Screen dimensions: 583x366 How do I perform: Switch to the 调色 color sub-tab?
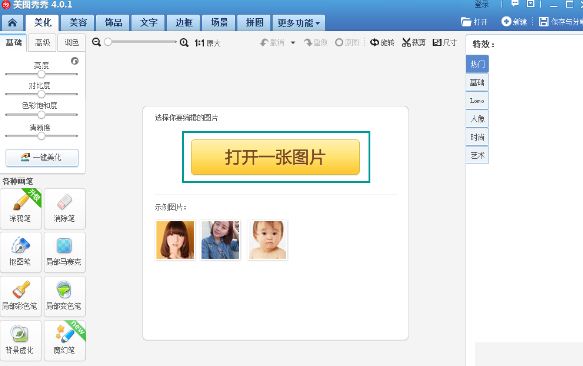[71, 42]
